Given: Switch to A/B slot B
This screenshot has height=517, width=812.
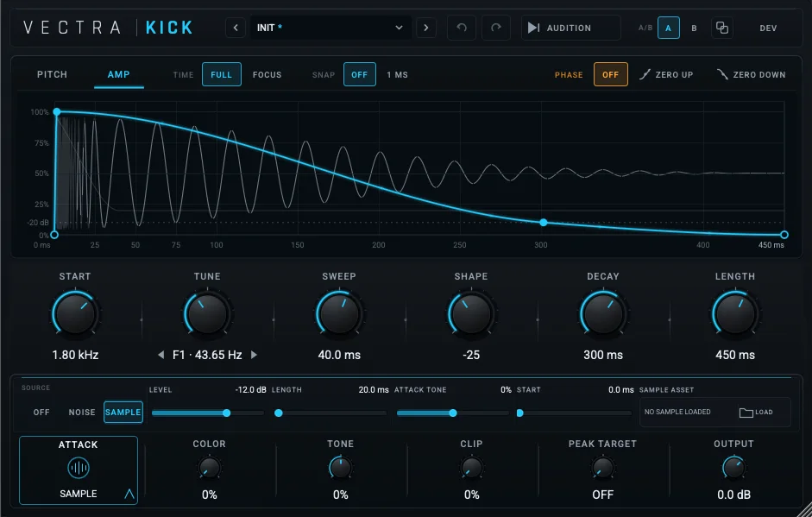Looking at the screenshot, I should (694, 28).
